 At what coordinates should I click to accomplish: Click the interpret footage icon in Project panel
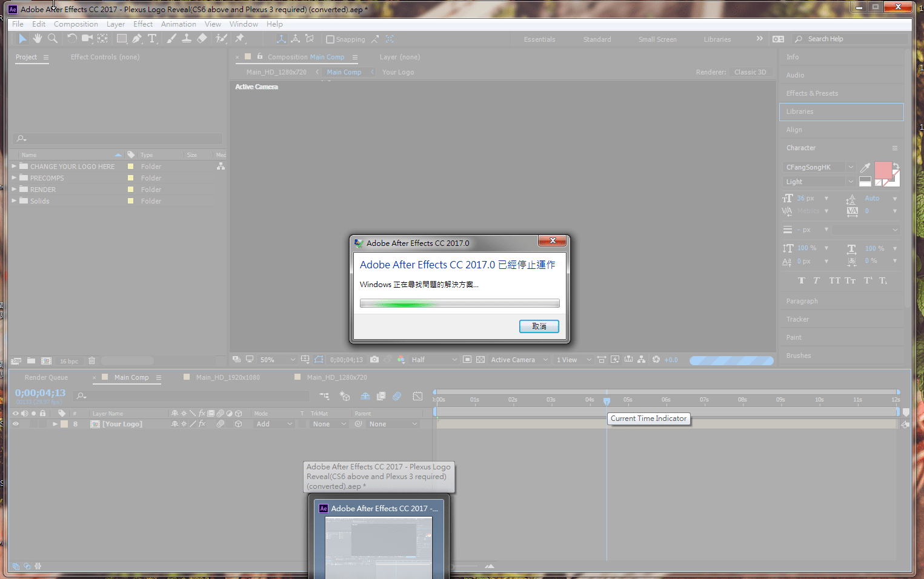point(16,360)
